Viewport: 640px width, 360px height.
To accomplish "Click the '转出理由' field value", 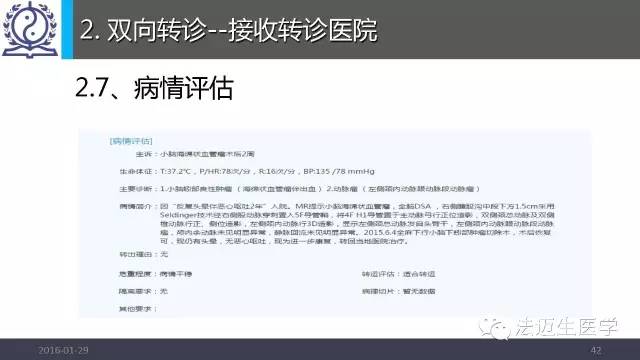I will pyautogui.click(x=164, y=254).
